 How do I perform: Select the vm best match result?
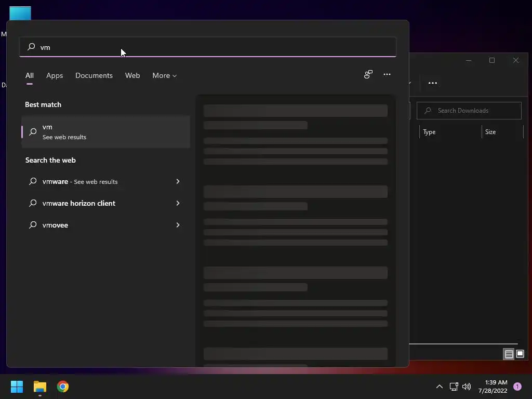coord(106,131)
